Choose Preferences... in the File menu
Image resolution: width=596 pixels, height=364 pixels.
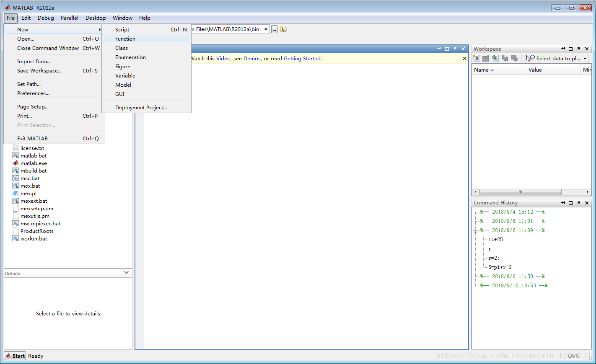(33, 93)
